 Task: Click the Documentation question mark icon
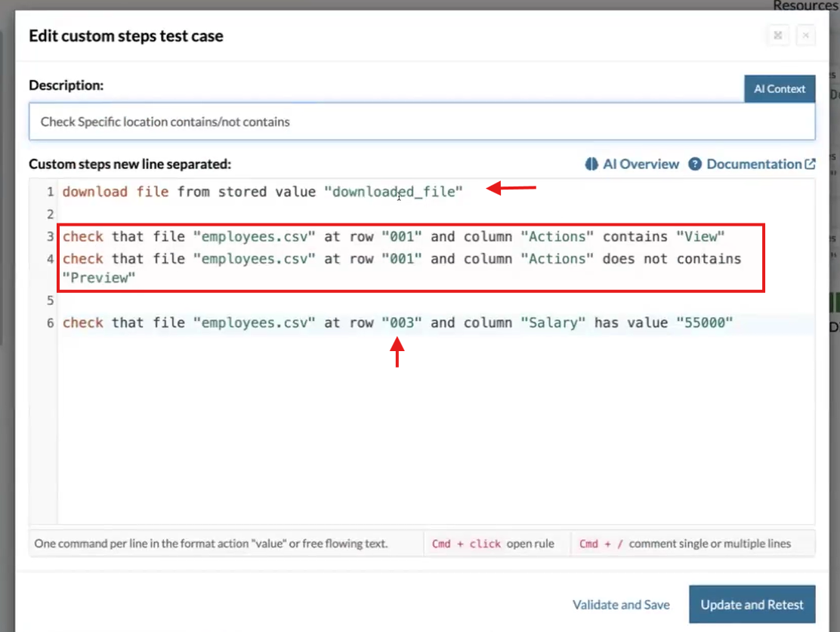[695, 164]
